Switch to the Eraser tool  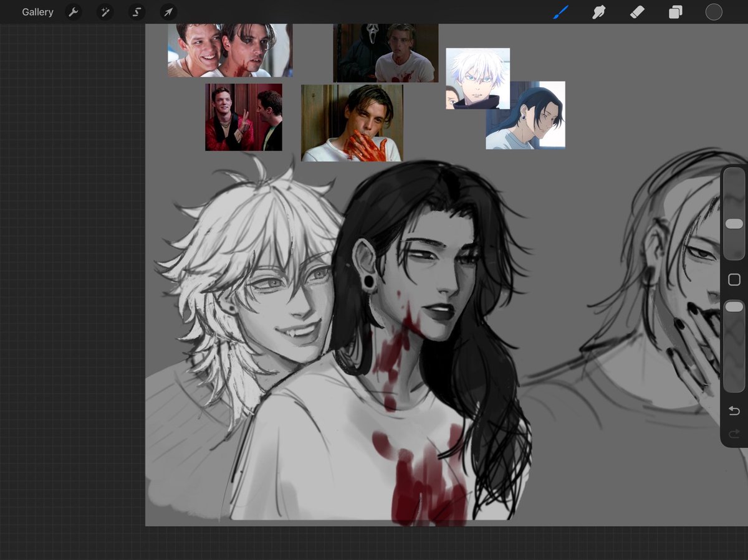[x=637, y=12]
